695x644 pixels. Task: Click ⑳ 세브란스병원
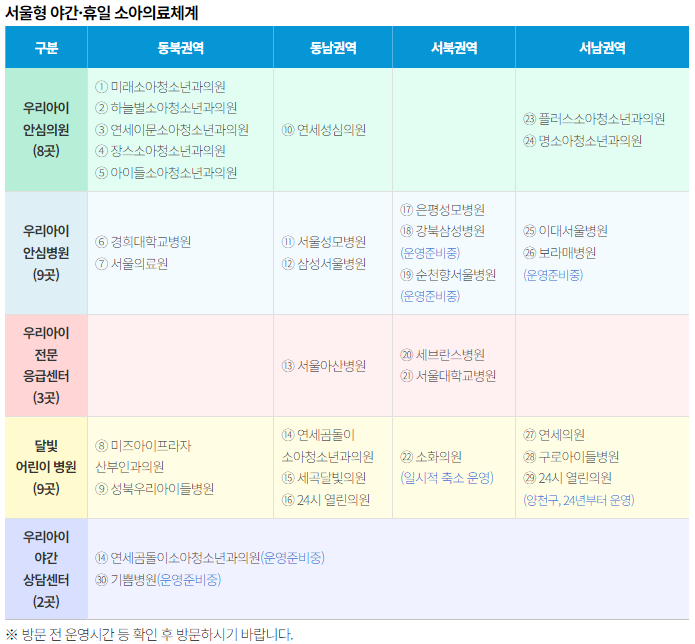pyautogui.click(x=442, y=355)
